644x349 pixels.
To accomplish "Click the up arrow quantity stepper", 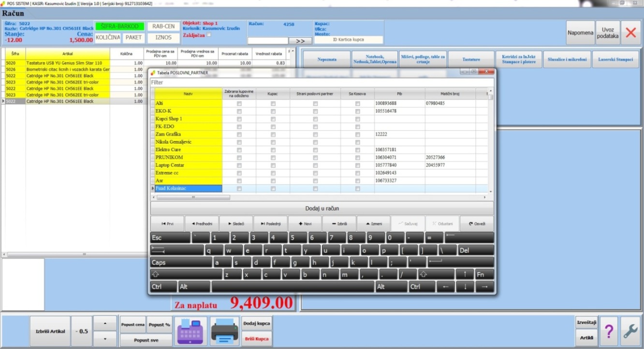I will click(105, 323).
